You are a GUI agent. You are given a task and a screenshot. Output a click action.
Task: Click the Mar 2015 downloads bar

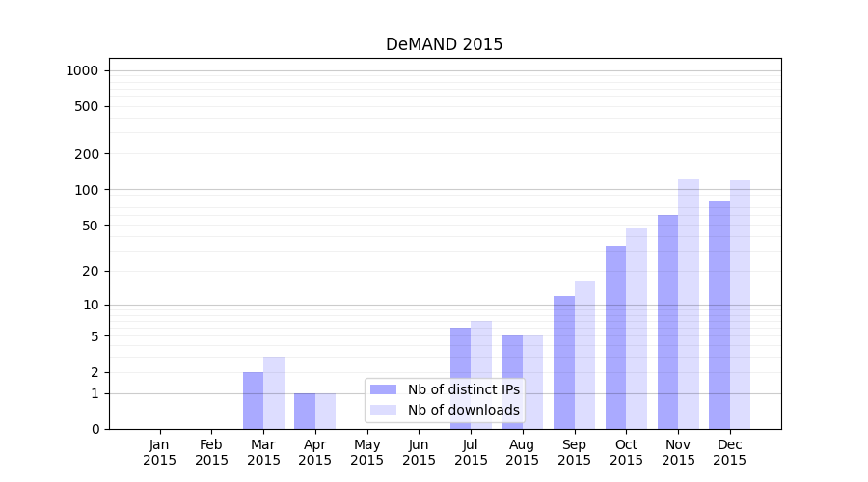[274, 392]
